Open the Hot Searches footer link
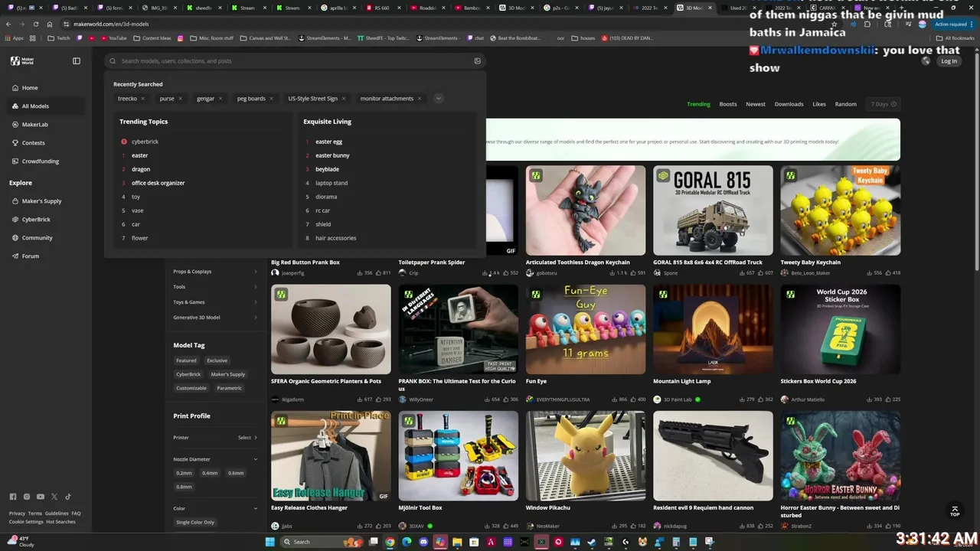 tap(60, 522)
